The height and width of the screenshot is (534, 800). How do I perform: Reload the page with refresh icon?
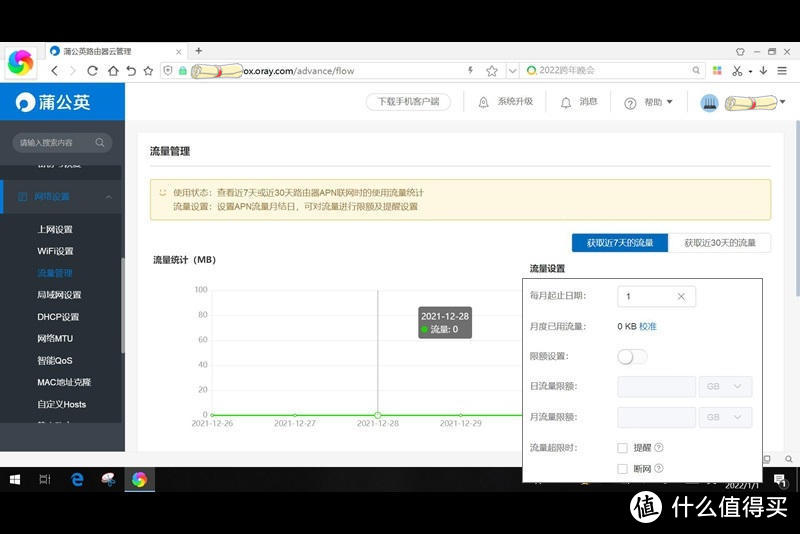92,71
